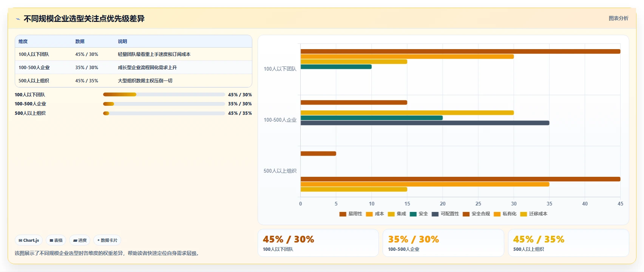Image resolution: width=644 pixels, height=272 pixels.
Task: Click the x-axis tick label 20
Action: tap(443, 204)
